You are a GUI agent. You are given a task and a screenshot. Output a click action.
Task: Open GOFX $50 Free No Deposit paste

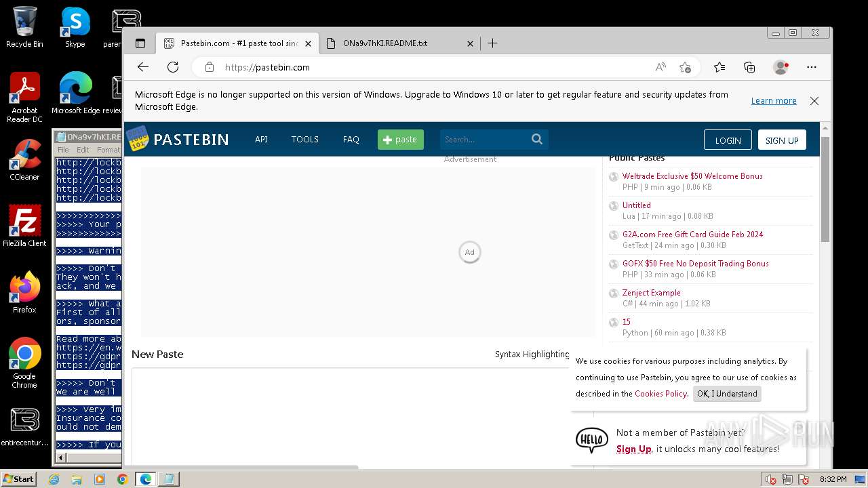click(695, 264)
